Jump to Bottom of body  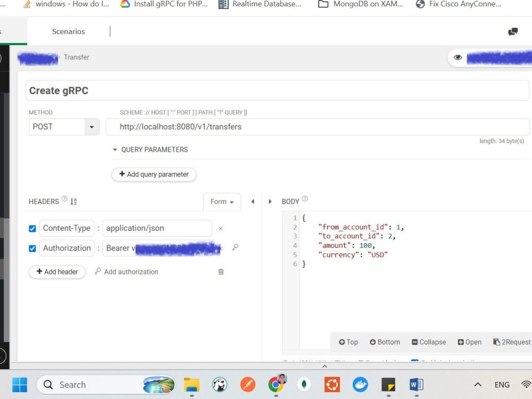(385, 342)
